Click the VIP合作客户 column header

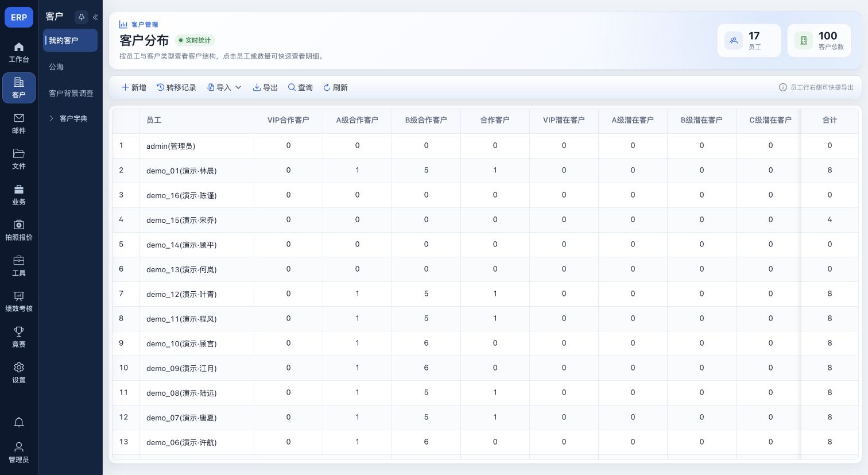(288, 120)
